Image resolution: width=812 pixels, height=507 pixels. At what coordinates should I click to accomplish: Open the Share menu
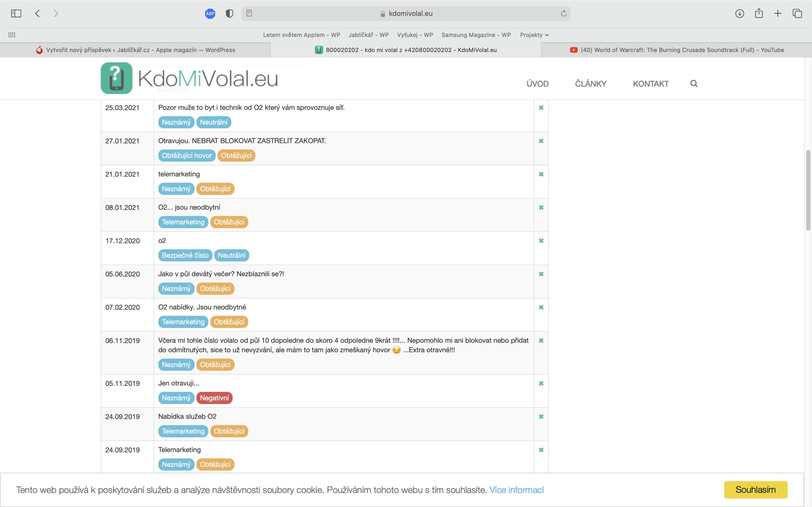(x=759, y=13)
